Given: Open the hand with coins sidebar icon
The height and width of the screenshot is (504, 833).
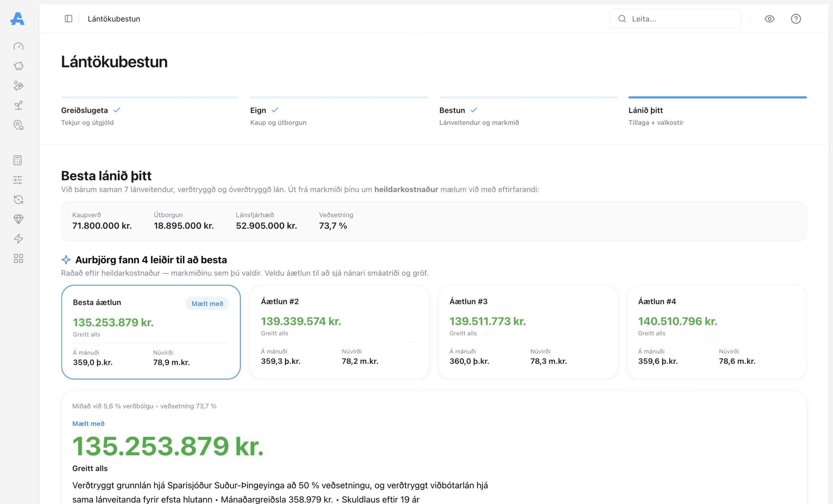Looking at the screenshot, I should click(x=18, y=85).
